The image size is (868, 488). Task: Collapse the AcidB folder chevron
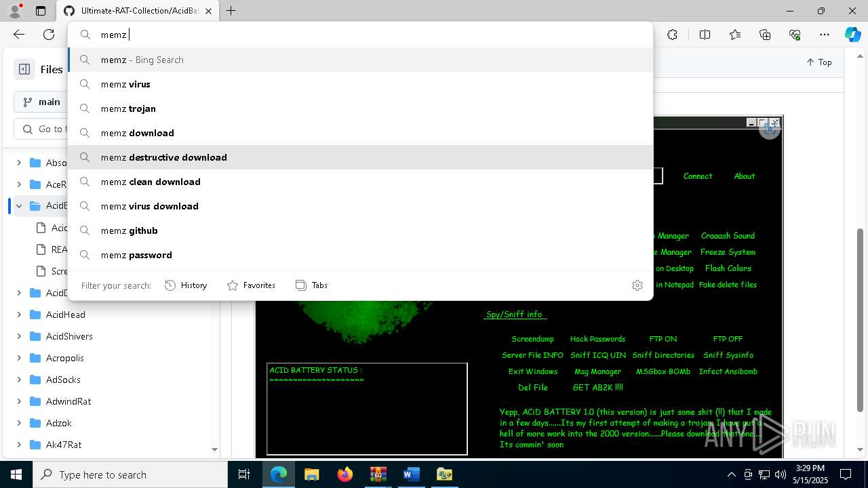pos(19,206)
